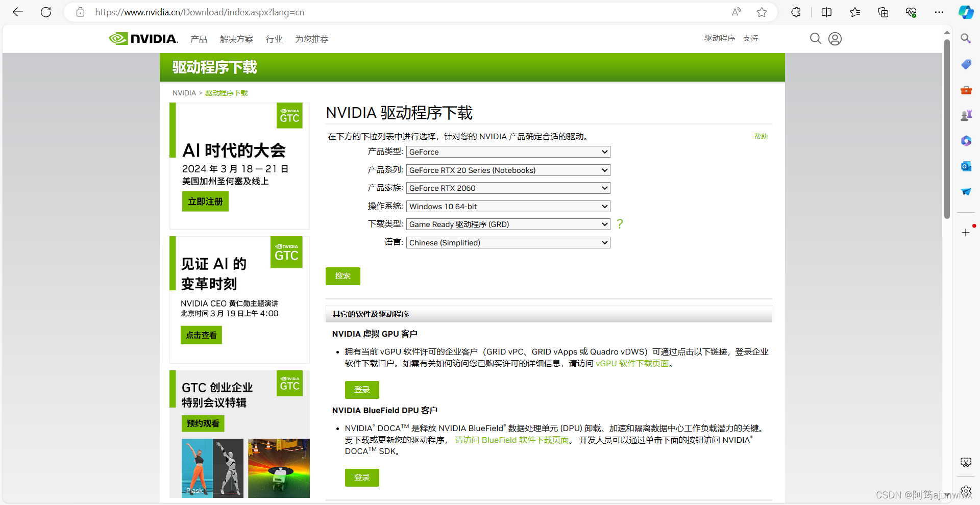Expand 下载类型 dropdown Game Ready

pyautogui.click(x=508, y=224)
